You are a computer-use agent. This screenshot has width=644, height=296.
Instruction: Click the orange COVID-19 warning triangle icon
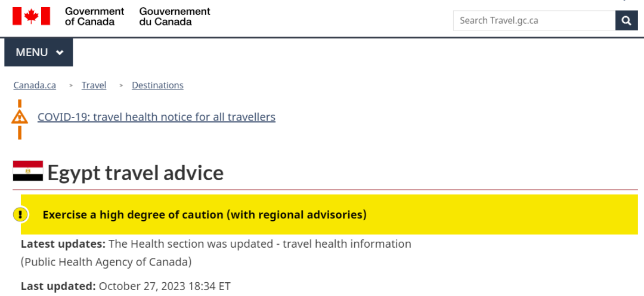[19, 118]
